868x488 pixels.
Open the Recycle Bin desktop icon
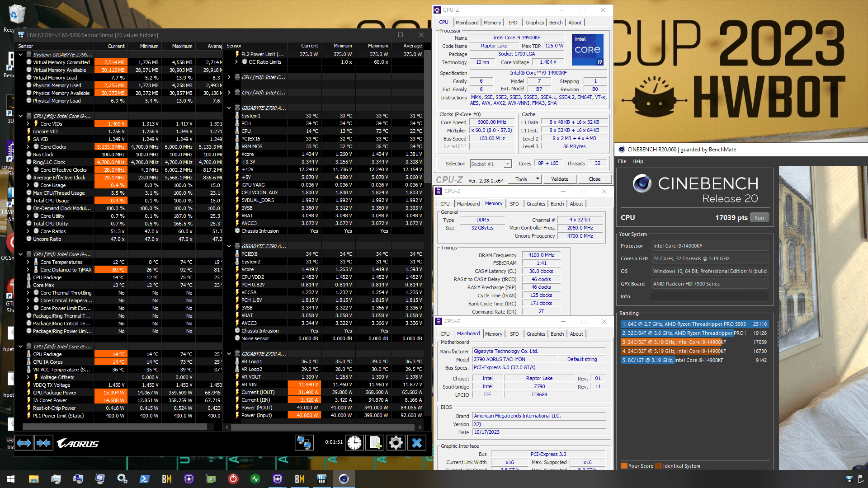pos(16,14)
